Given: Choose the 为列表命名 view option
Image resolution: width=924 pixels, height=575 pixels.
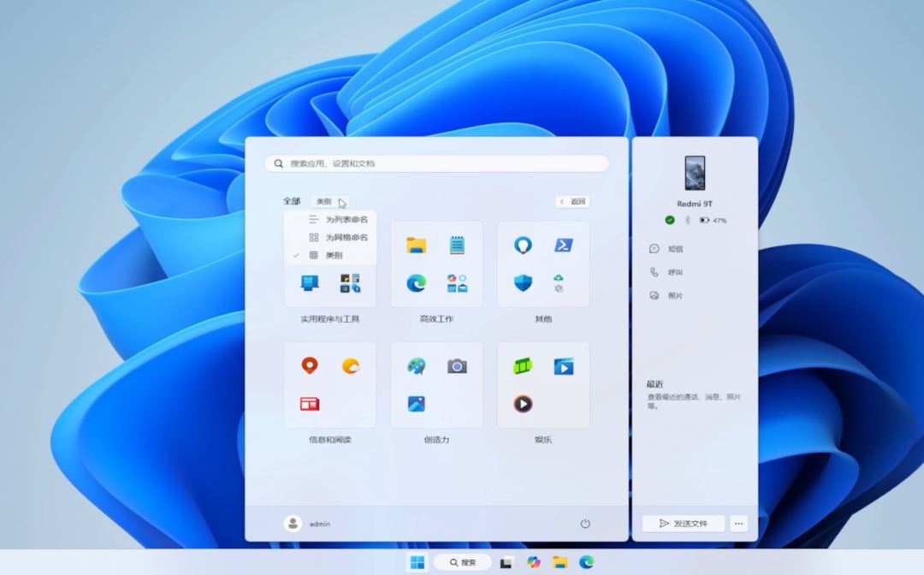Looking at the screenshot, I should click(x=346, y=219).
